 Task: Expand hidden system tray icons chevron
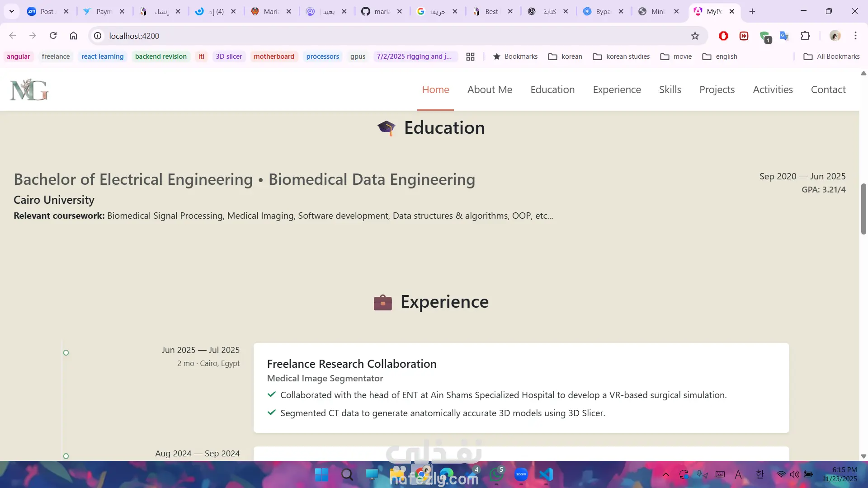(x=665, y=474)
